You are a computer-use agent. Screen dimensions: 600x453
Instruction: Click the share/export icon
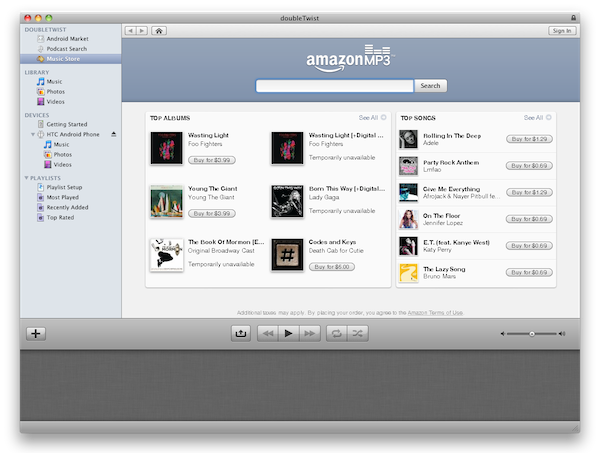(x=241, y=334)
